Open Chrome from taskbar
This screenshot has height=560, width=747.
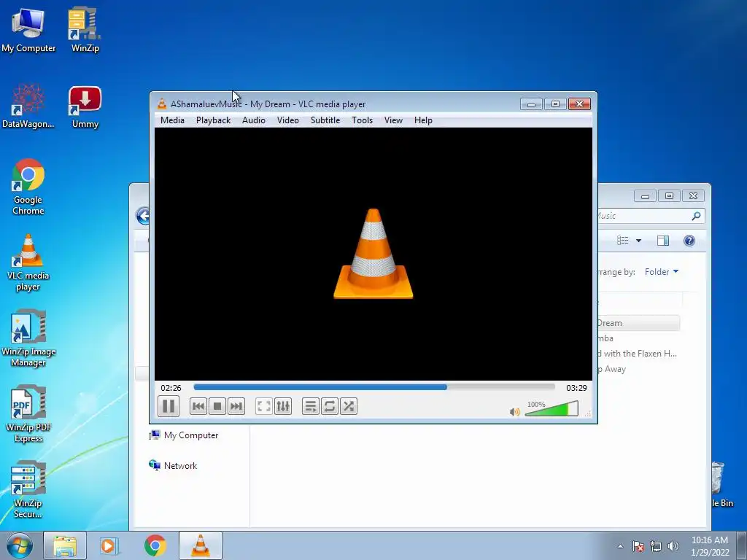155,545
